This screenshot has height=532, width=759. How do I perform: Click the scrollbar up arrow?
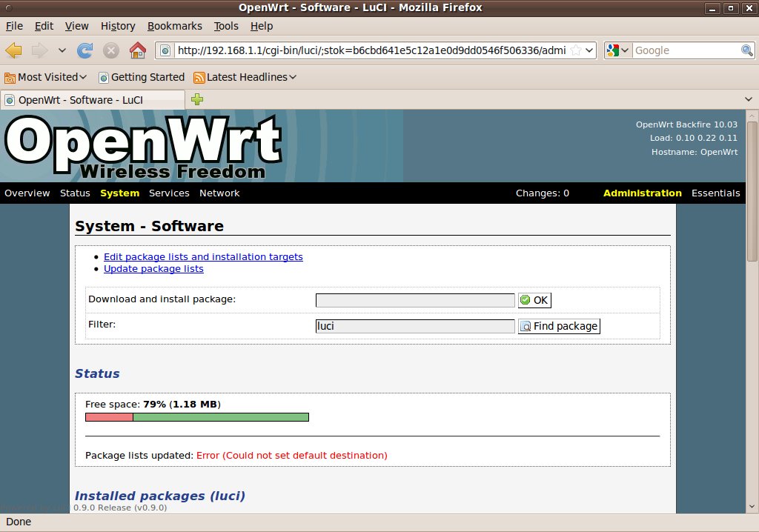[752, 116]
